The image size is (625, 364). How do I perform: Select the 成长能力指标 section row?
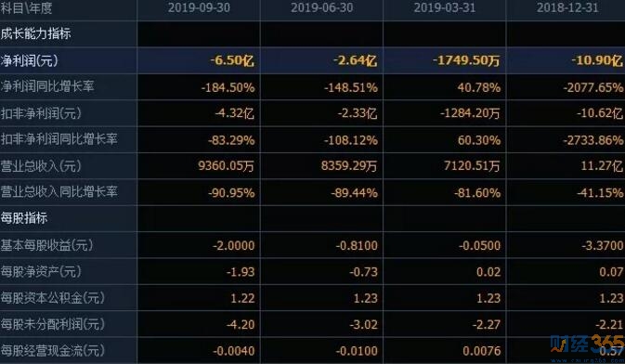312,33
